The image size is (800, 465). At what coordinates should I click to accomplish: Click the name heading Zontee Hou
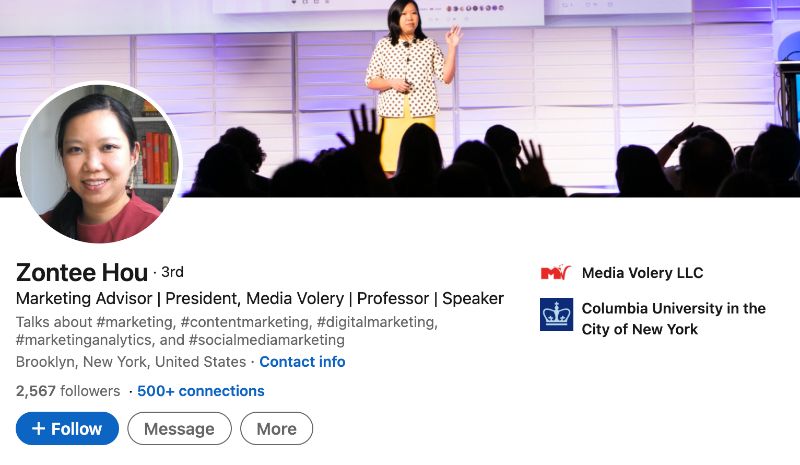click(82, 271)
